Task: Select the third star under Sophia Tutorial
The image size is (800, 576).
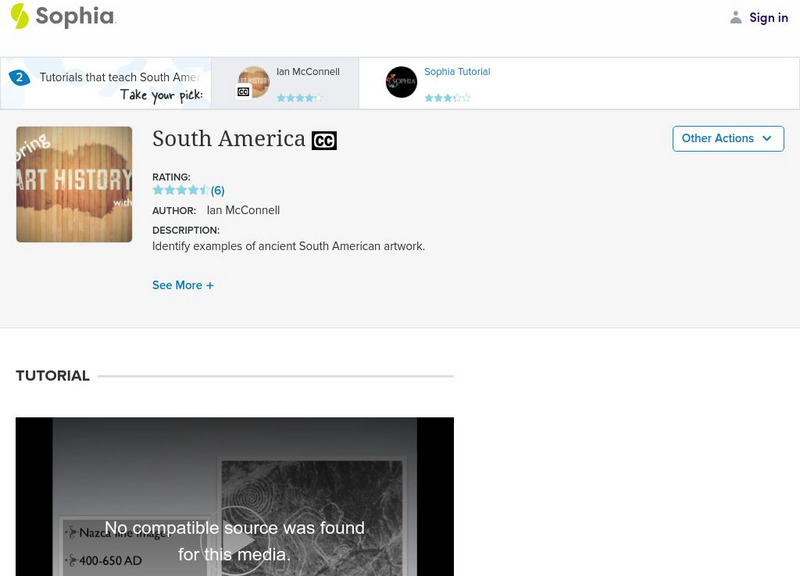Action: click(447, 98)
